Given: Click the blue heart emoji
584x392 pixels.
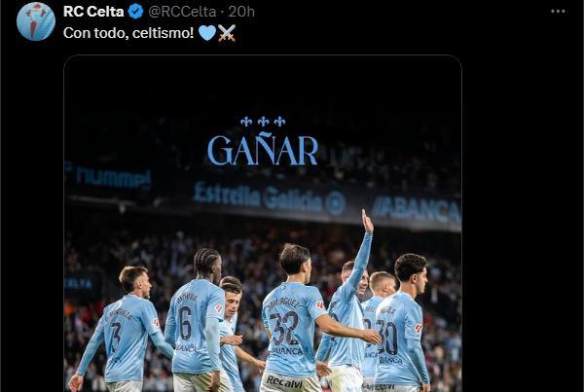Looking at the screenshot, I should point(207,33).
